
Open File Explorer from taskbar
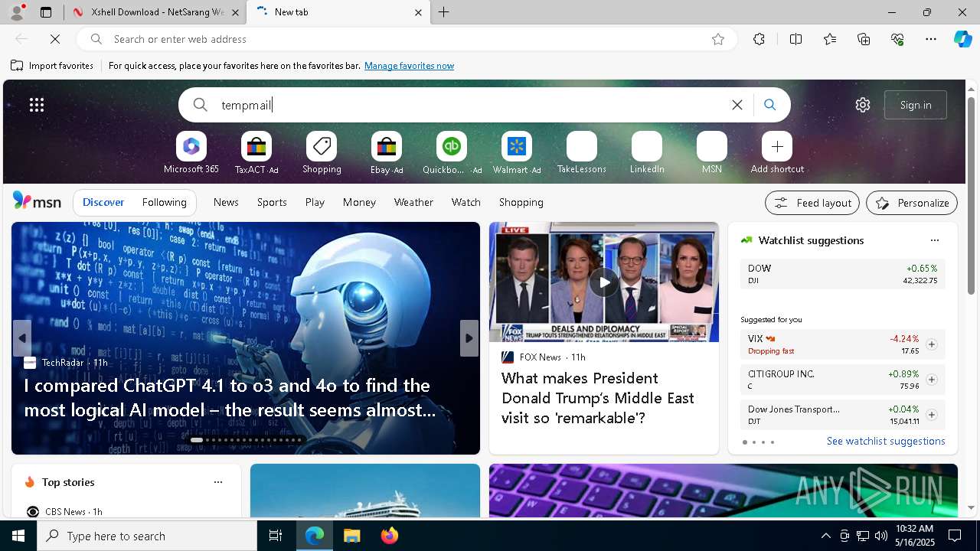click(x=351, y=536)
